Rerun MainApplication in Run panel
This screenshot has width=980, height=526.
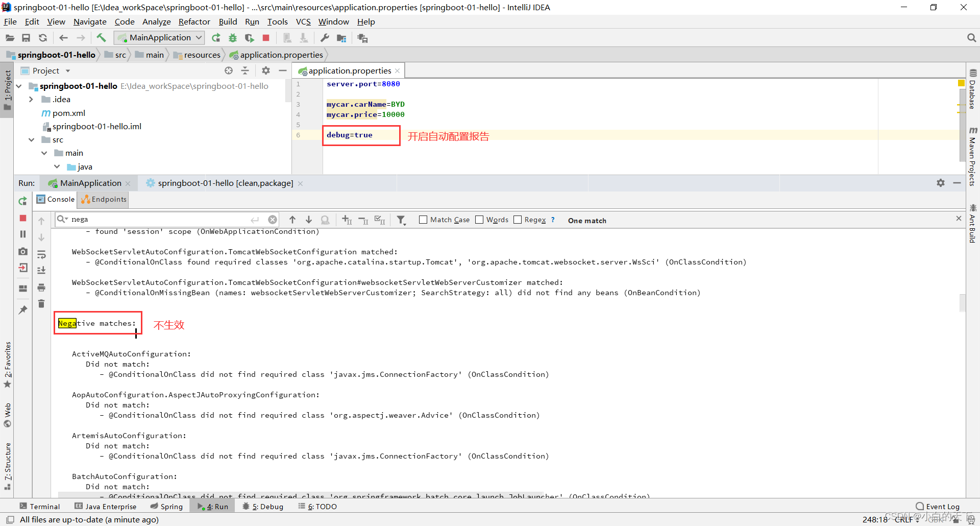click(23, 201)
